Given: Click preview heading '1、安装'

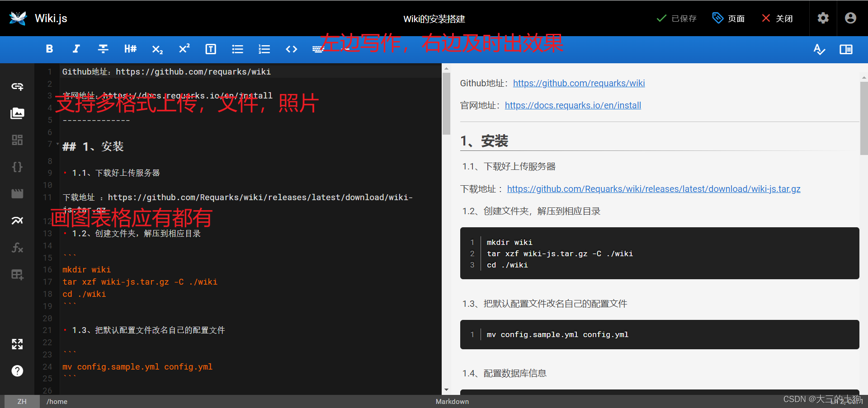Looking at the screenshot, I should pyautogui.click(x=484, y=141).
